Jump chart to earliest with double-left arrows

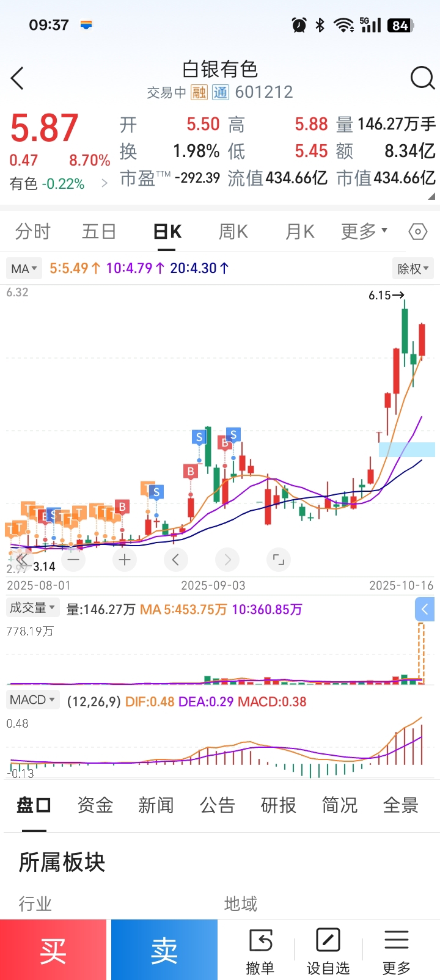pos(22,560)
